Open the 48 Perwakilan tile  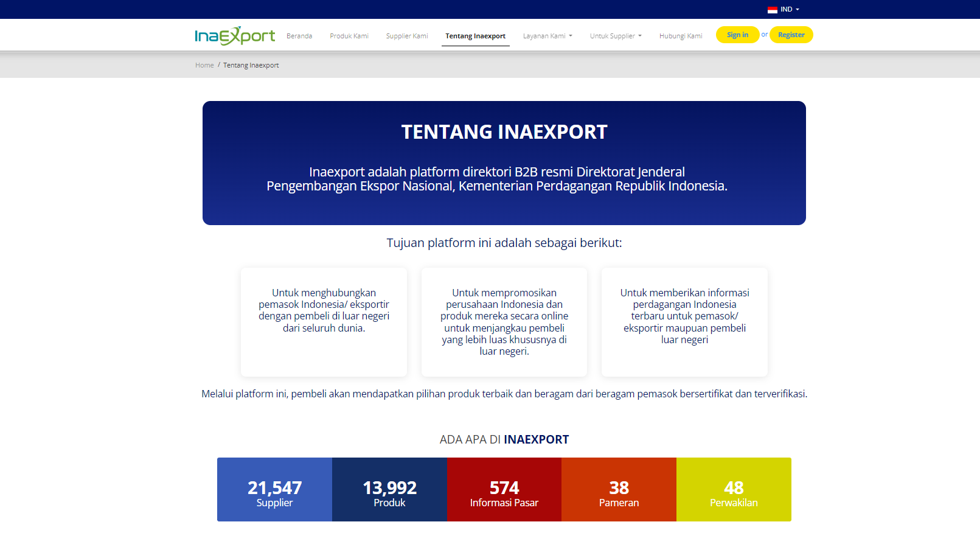pyautogui.click(x=734, y=489)
